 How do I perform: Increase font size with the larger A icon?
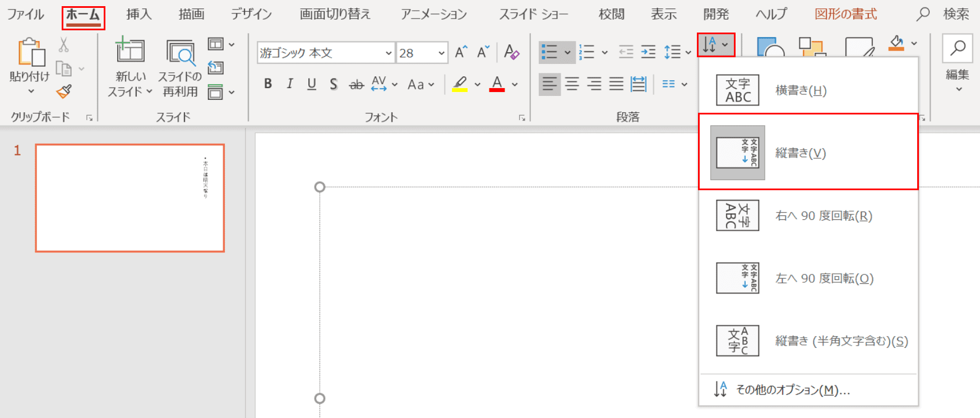[461, 52]
